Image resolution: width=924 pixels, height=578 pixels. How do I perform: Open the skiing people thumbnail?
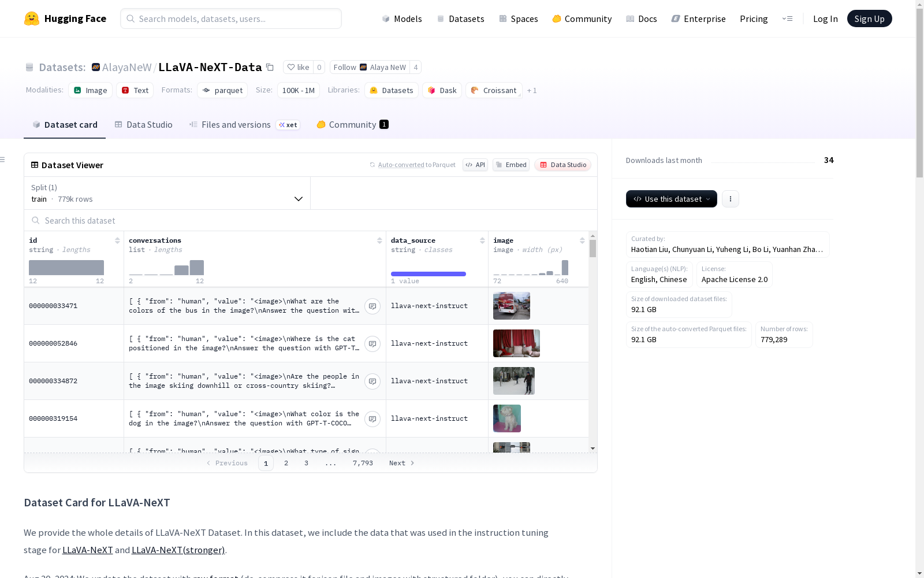(x=514, y=381)
